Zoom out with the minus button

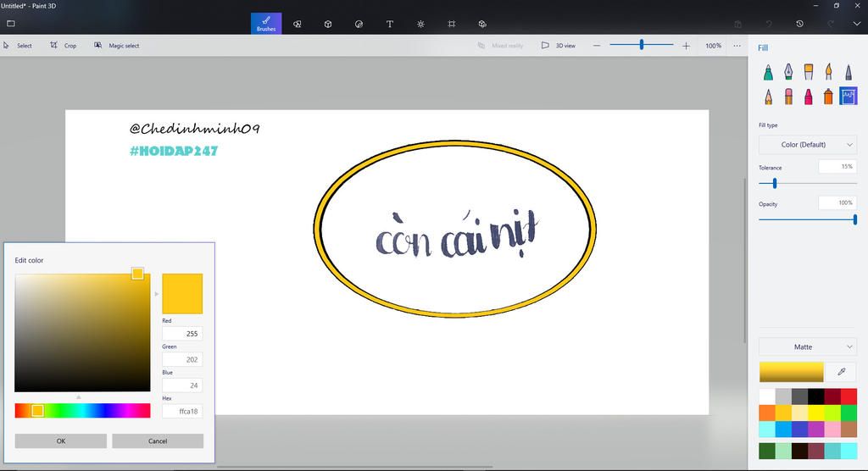(596, 46)
